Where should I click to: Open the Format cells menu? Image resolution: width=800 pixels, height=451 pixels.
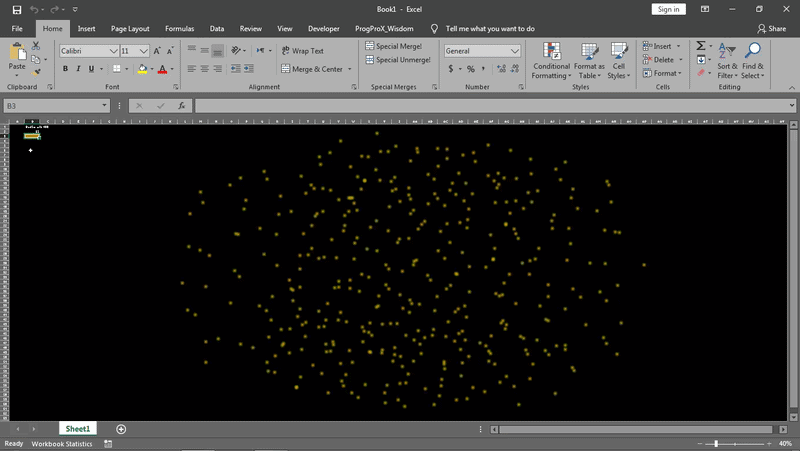click(662, 73)
